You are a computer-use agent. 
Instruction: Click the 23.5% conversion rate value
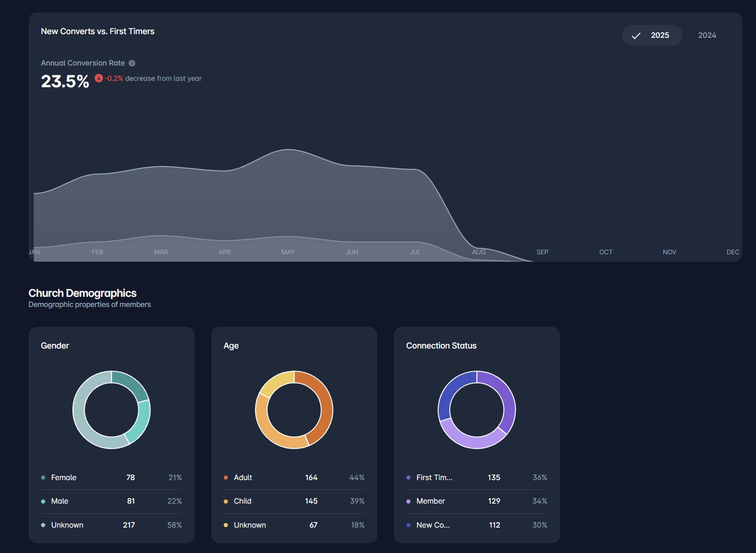(x=65, y=83)
